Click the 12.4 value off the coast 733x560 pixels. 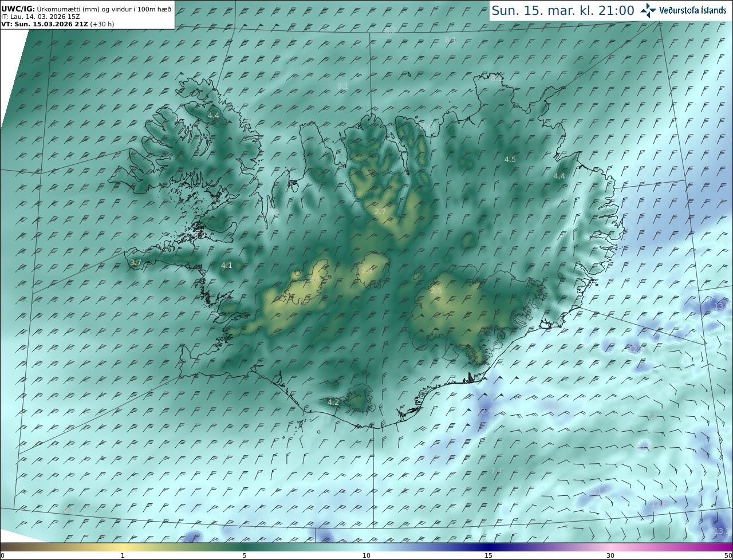click(485, 411)
